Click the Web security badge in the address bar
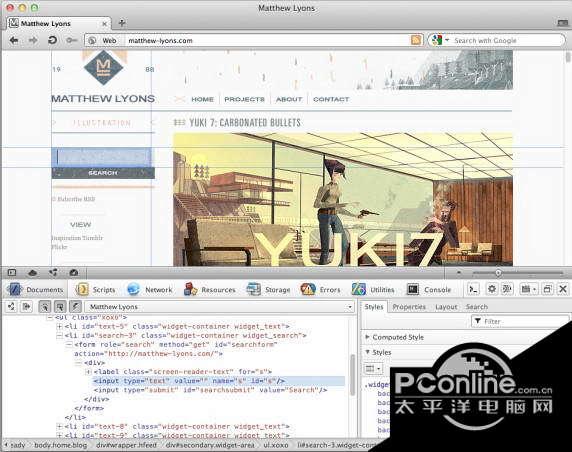Screen dimensions: 572x452 pyautogui.click(x=104, y=40)
